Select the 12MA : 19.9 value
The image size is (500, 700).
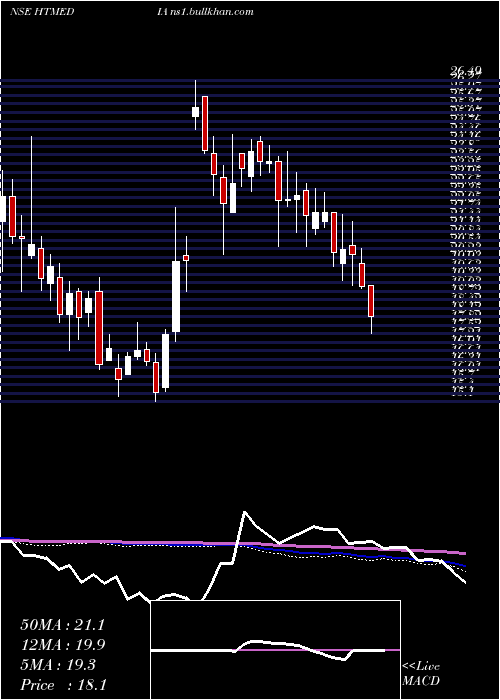[63, 645]
